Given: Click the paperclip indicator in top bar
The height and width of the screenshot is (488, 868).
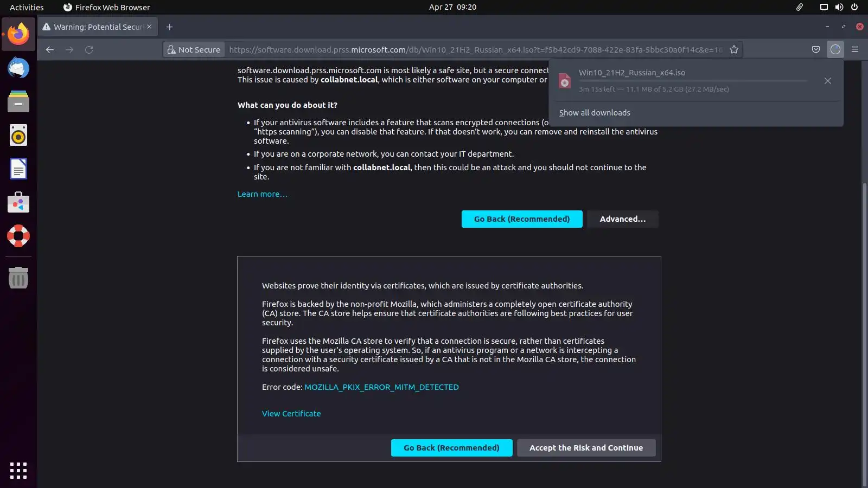Looking at the screenshot, I should 800,7.
